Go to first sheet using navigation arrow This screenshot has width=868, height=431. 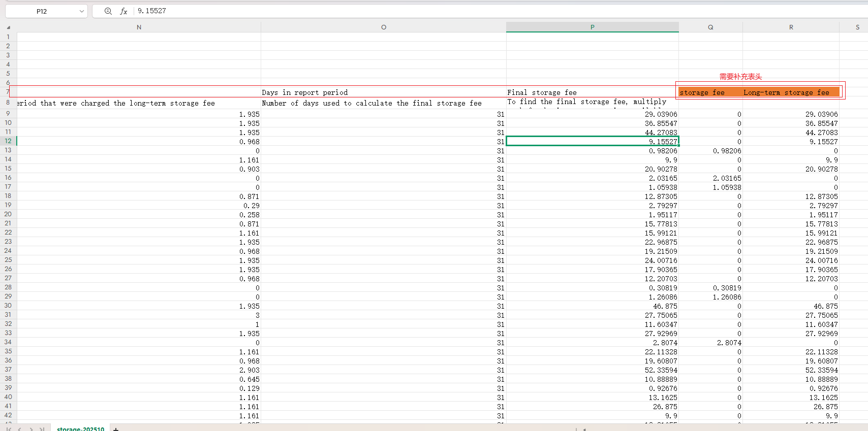[x=9, y=429]
